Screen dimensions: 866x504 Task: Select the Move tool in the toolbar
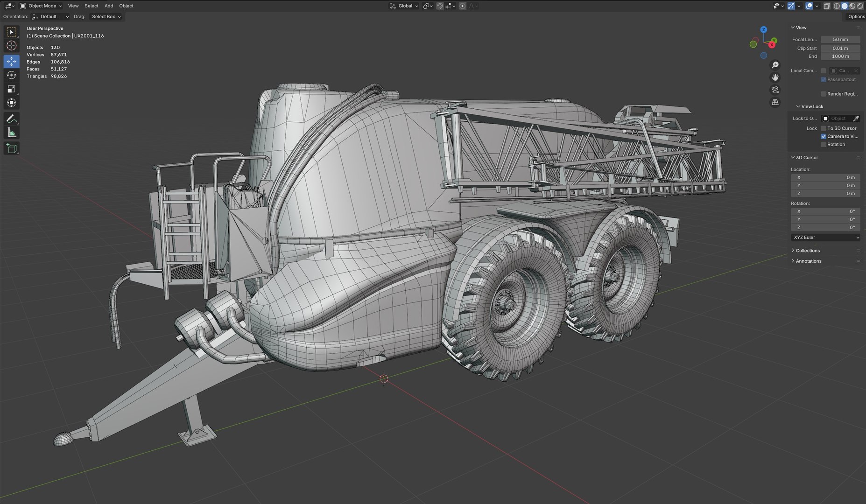[x=12, y=61]
